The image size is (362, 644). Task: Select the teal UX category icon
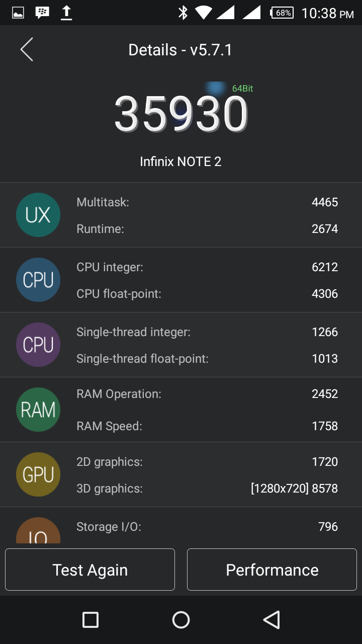pyautogui.click(x=38, y=215)
